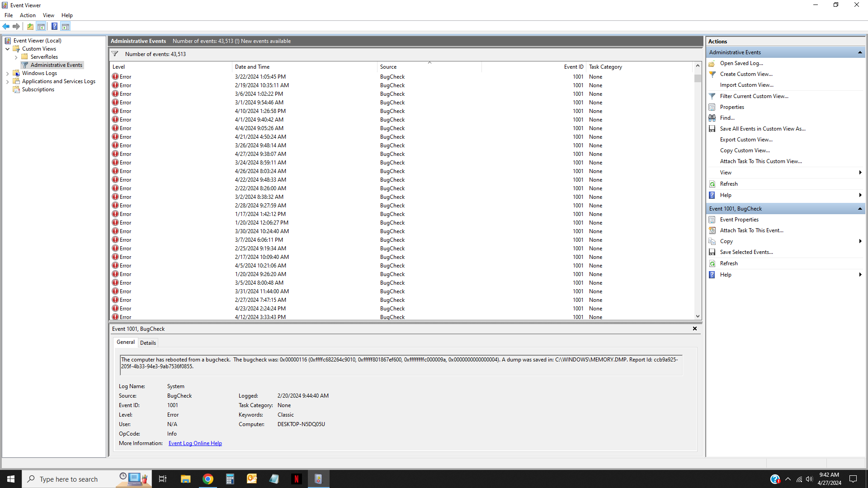Image resolution: width=868 pixels, height=488 pixels.
Task: Select the event dated 3/31/2024 11:44:00 AM
Action: 402,291
